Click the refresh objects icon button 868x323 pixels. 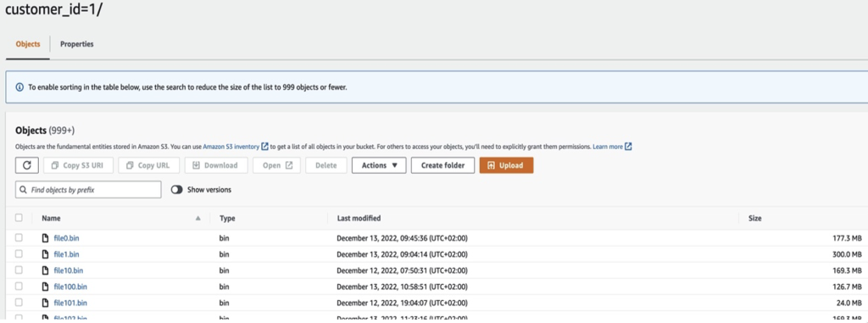(26, 165)
